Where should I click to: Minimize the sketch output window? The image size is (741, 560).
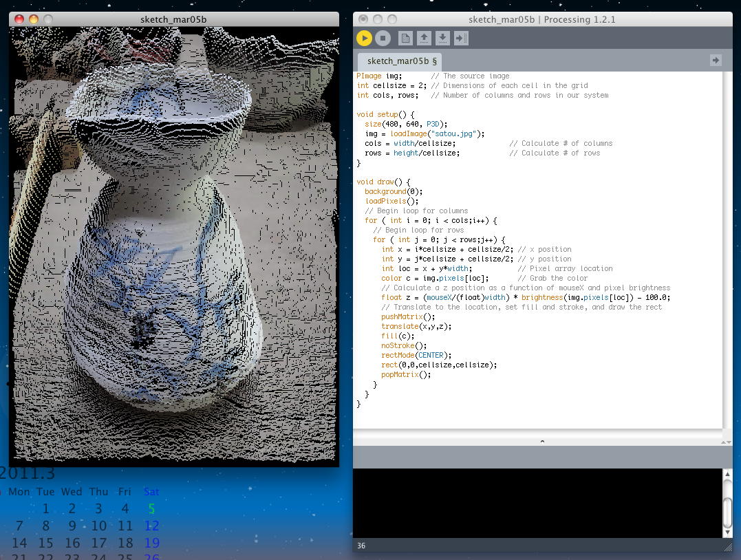(34, 19)
